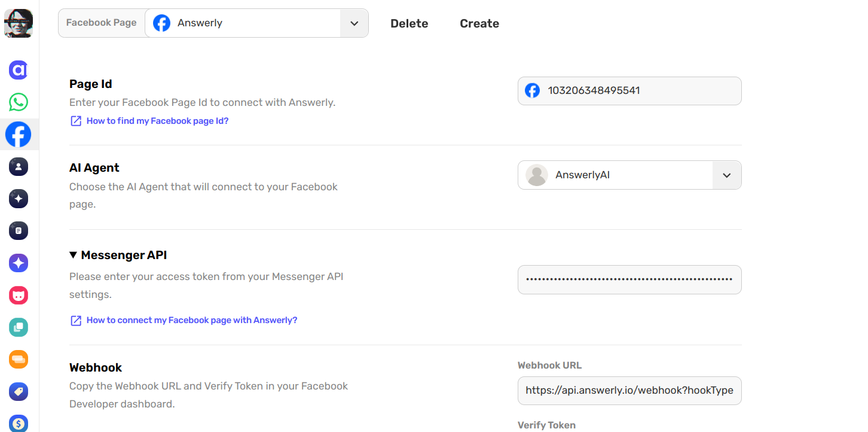Open How to connect my Facebook page link
The width and height of the screenshot is (868, 432).
pos(192,320)
